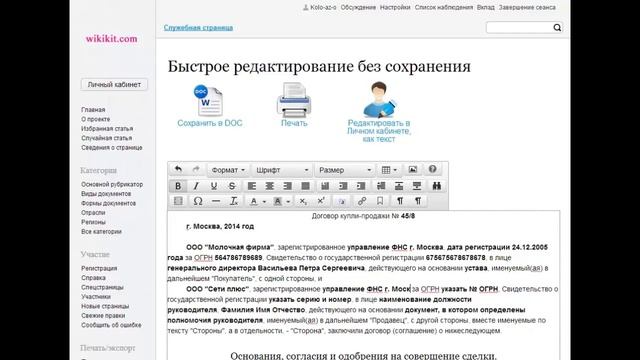640x360 pixels.
Task: Toggle Bold formatting in editor toolbar
Action: 178,186
